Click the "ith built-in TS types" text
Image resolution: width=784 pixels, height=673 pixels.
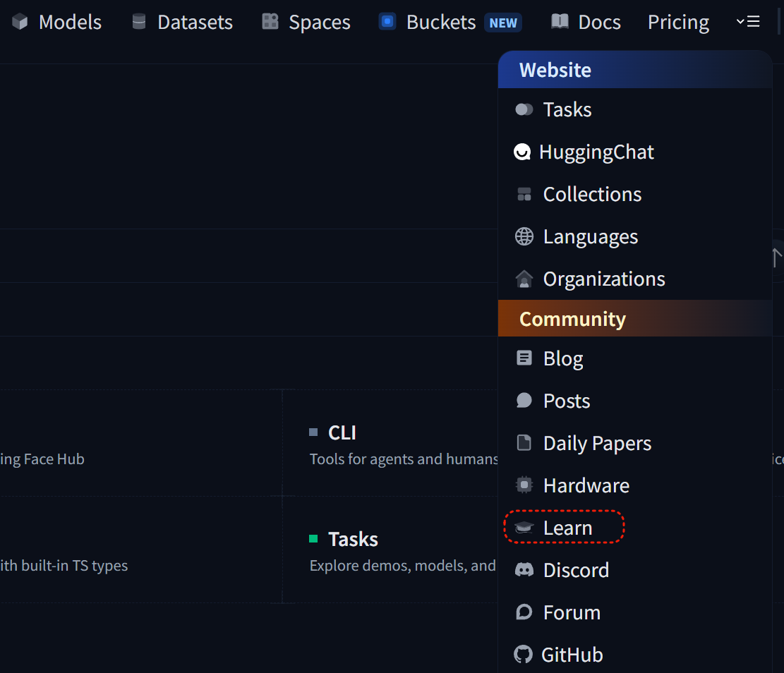coord(64,566)
